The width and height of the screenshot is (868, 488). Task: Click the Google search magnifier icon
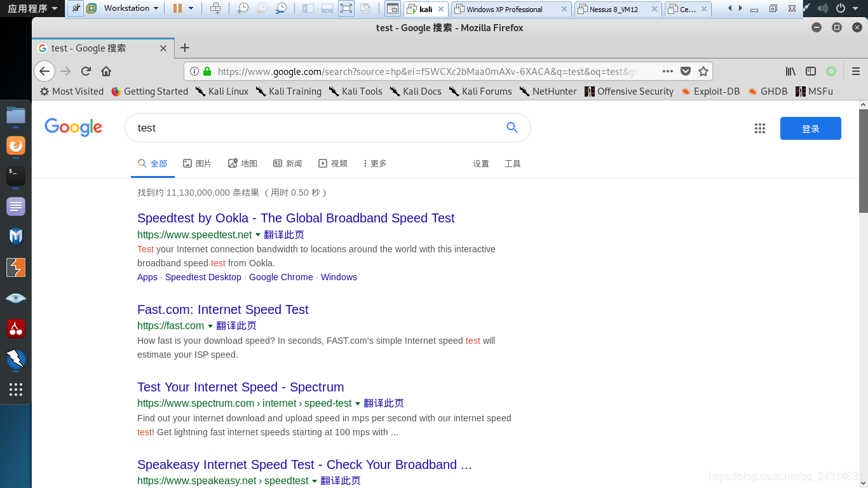(x=512, y=128)
